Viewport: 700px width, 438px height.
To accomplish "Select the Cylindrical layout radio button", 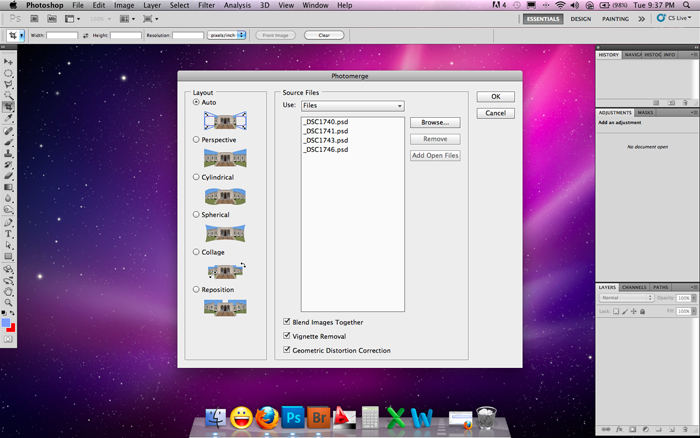I will pos(197,177).
